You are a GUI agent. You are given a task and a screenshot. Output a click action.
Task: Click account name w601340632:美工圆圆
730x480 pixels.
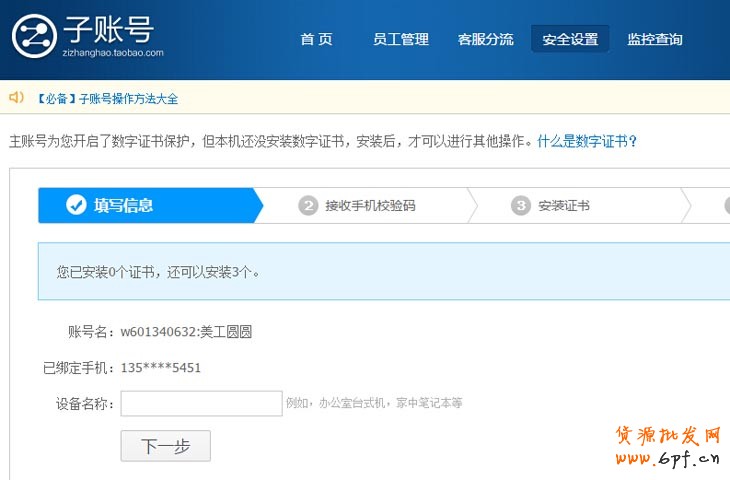tap(186, 332)
